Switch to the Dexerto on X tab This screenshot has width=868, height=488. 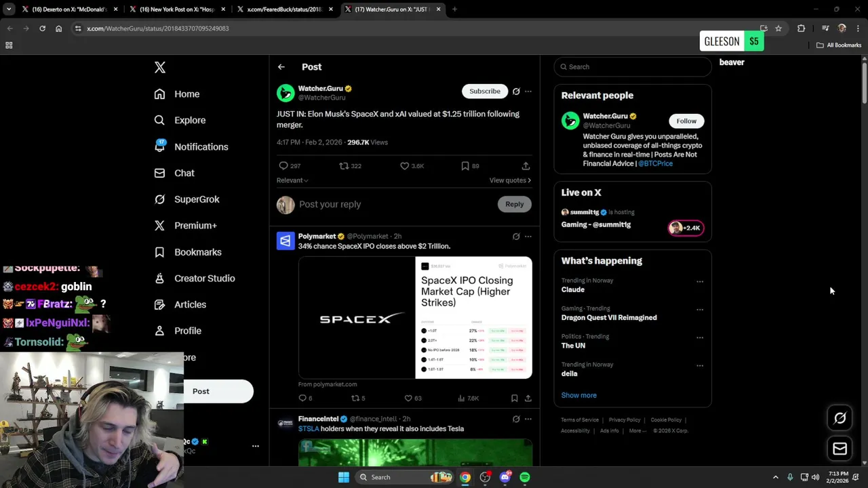tap(69, 9)
